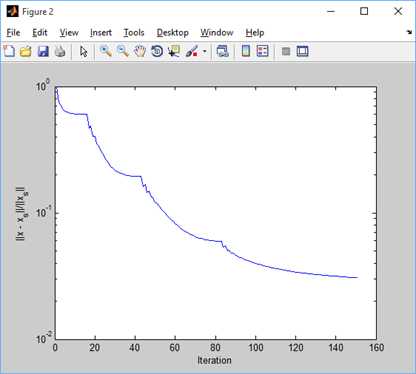The image size is (416, 374).
Task: Activate the Zoom Out magnifier tool
Action: [x=123, y=51]
